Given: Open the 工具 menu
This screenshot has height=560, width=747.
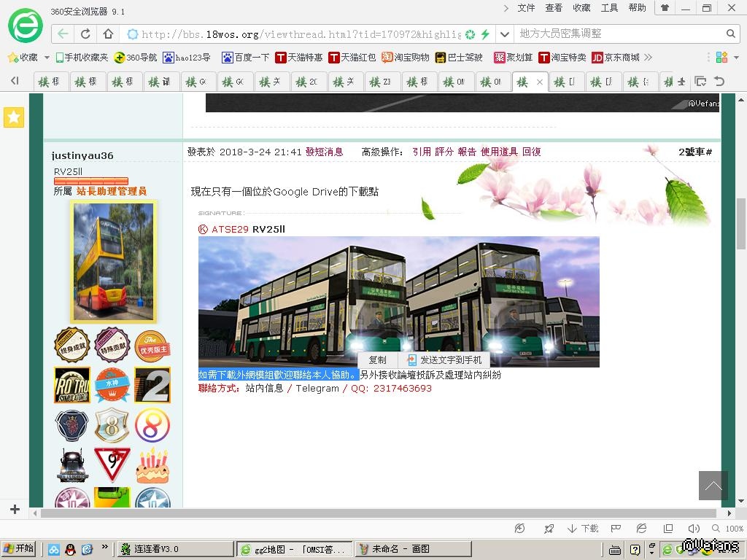Looking at the screenshot, I should [609, 8].
